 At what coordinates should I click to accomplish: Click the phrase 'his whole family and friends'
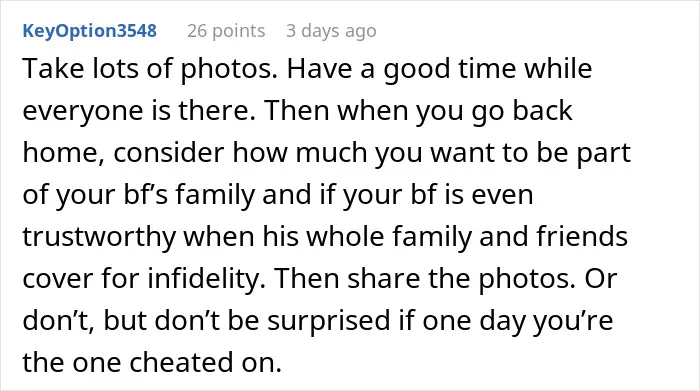click(445, 237)
